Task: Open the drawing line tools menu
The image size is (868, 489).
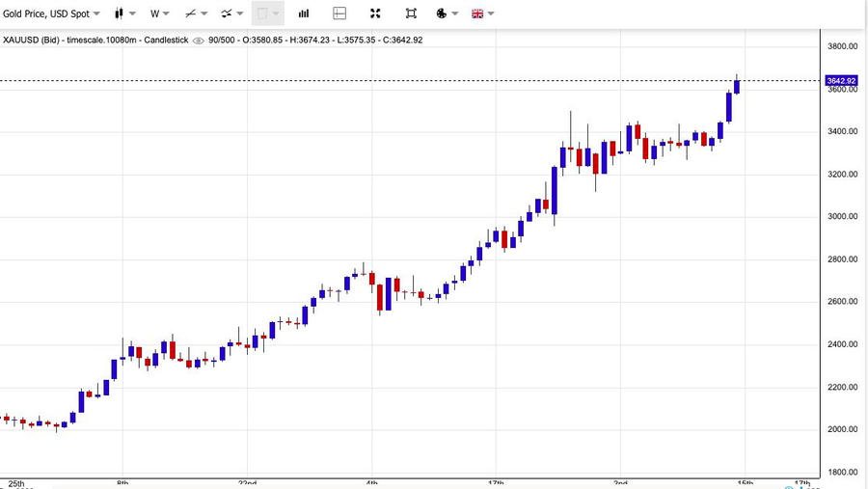Action: pyautogui.click(x=196, y=14)
